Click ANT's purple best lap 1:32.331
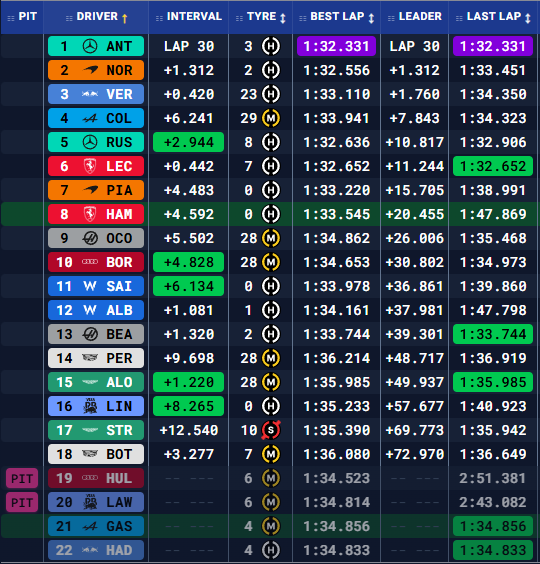This screenshot has height=564, width=540. [336, 46]
